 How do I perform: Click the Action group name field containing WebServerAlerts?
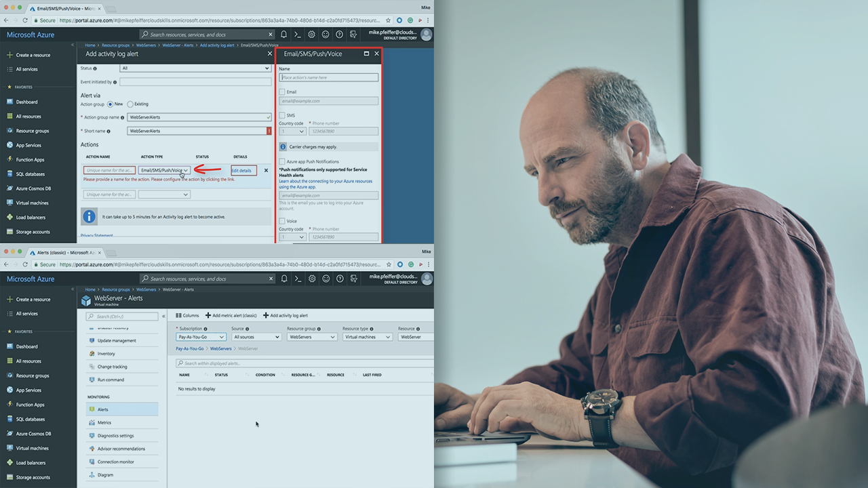pos(199,117)
